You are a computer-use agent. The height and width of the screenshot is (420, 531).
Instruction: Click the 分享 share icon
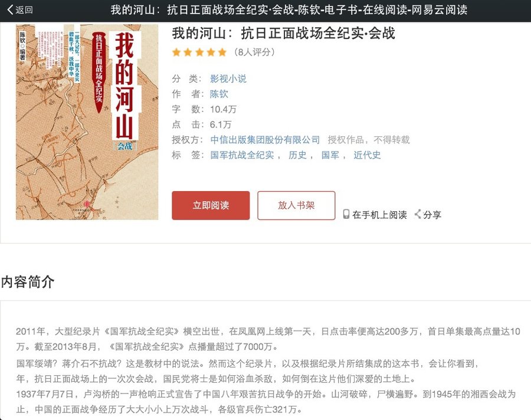[x=418, y=215]
